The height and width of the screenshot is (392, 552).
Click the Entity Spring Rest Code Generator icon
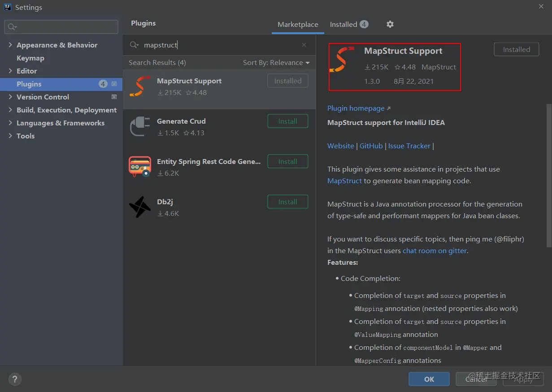(x=140, y=167)
